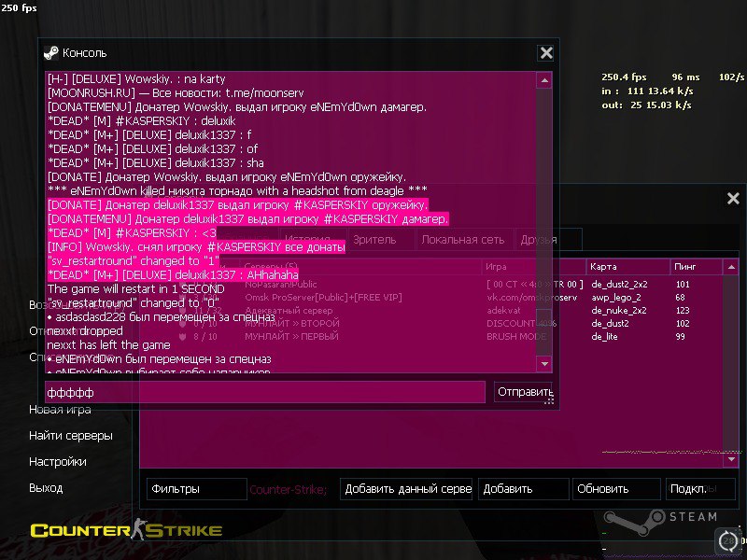Open the Фильтры button in server browser

(196, 489)
